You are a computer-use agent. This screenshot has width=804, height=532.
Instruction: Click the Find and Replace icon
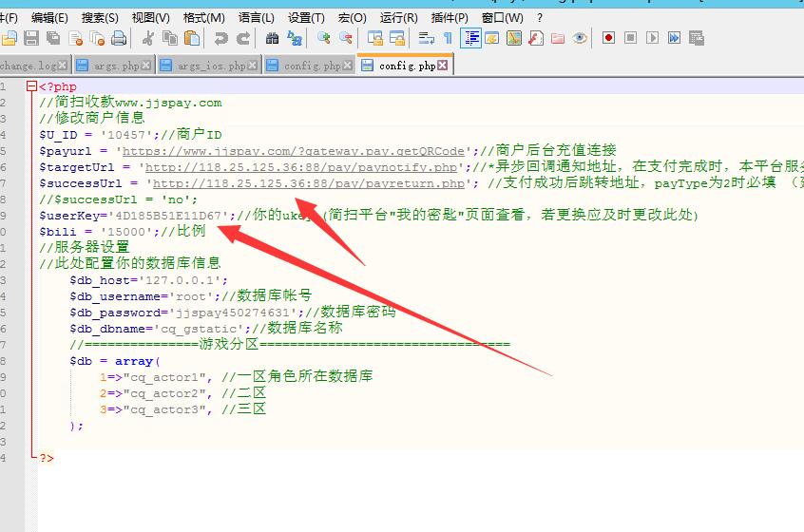(295, 38)
